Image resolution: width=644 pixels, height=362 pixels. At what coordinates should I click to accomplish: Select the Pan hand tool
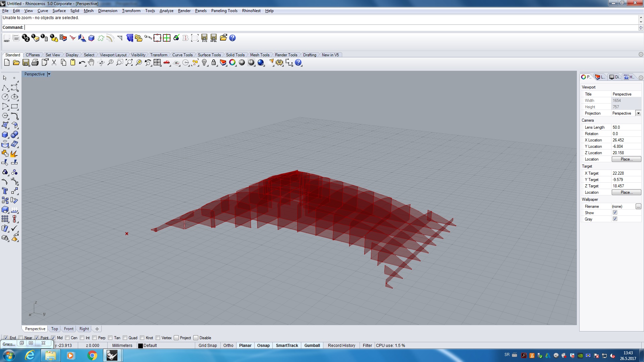[91, 63]
